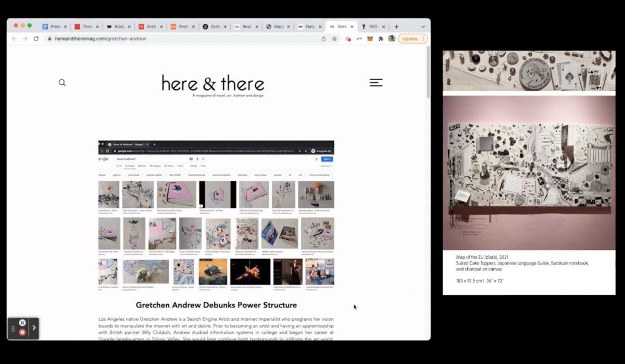The image size is (625, 364).
Task: Close the Pres tab
Action: click(x=65, y=27)
